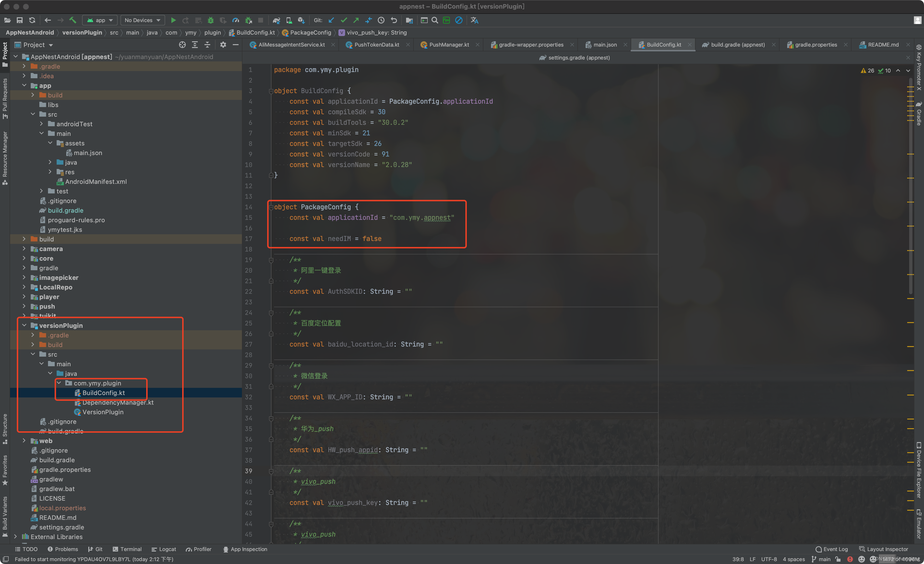The width and height of the screenshot is (924, 564).
Task: Run the app with green play button
Action: point(173,20)
